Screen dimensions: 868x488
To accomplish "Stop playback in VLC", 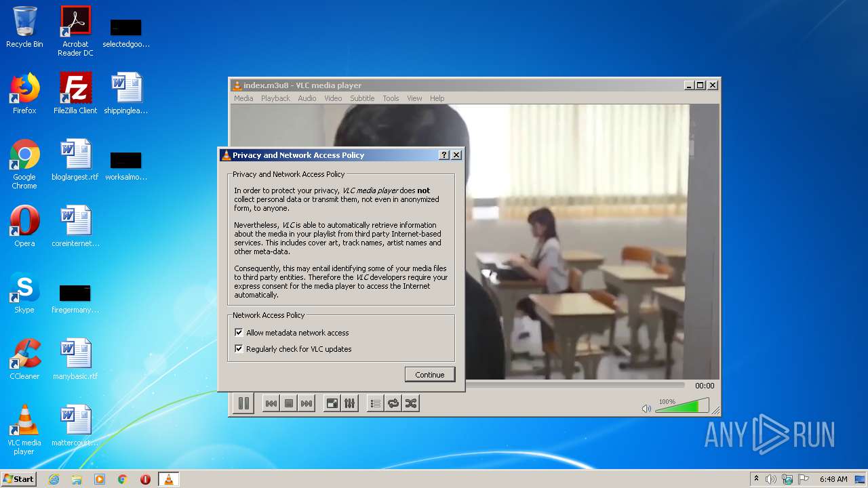I will click(x=289, y=403).
